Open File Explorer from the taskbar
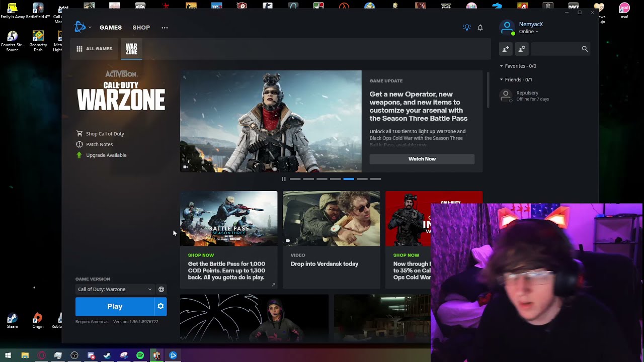Image resolution: width=644 pixels, height=362 pixels. pos(25,355)
